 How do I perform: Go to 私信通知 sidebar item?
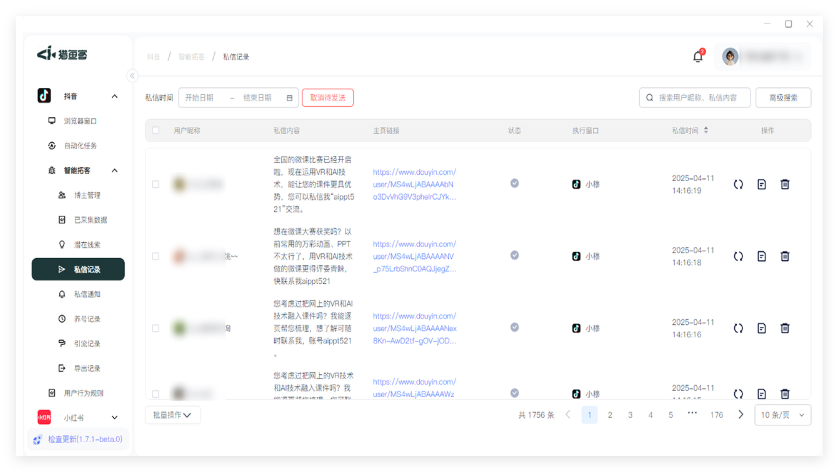[87, 294]
